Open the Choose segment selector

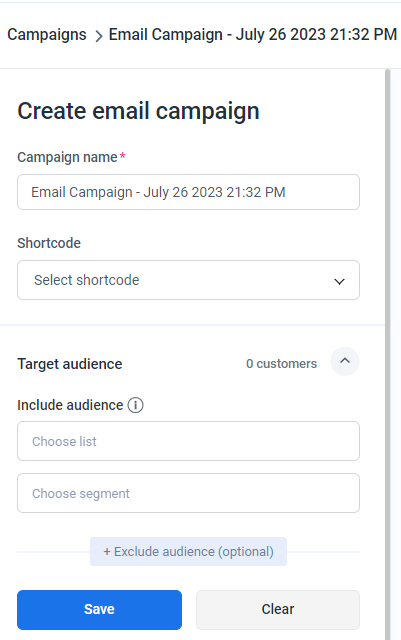click(188, 493)
